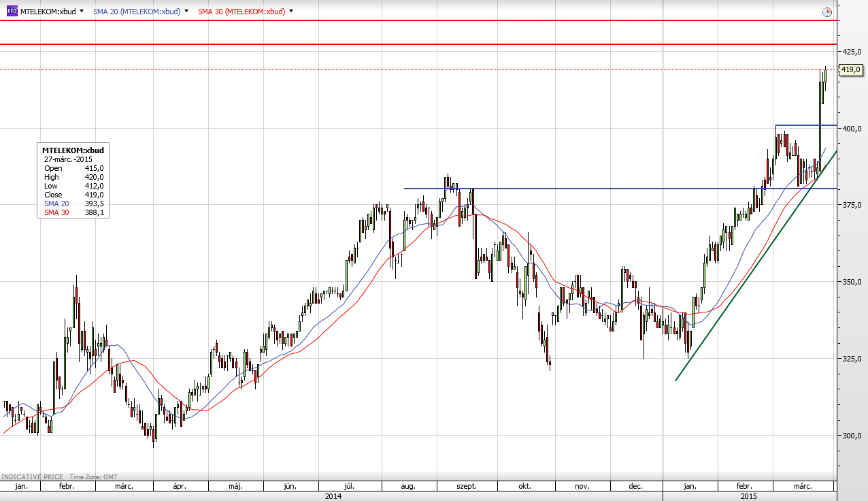Click the High 420,0 row
The width and height of the screenshot is (868, 501).
pyautogui.click(x=73, y=177)
